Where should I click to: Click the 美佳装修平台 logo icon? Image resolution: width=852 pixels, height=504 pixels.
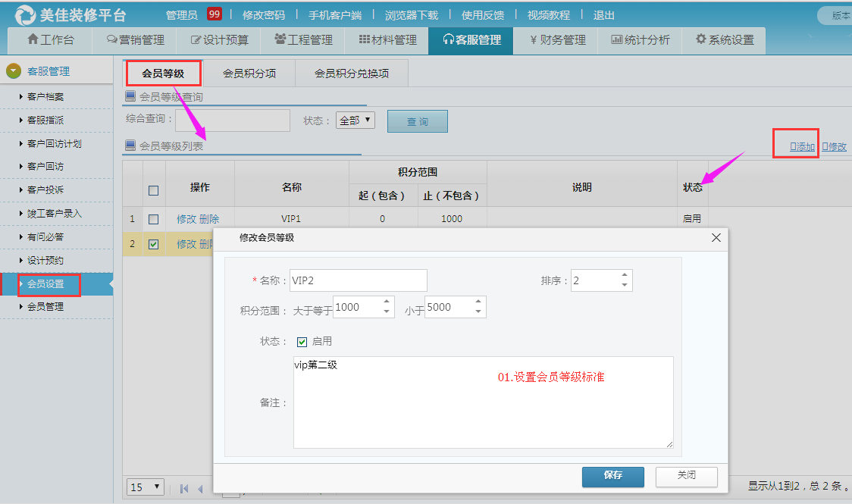coord(26,14)
